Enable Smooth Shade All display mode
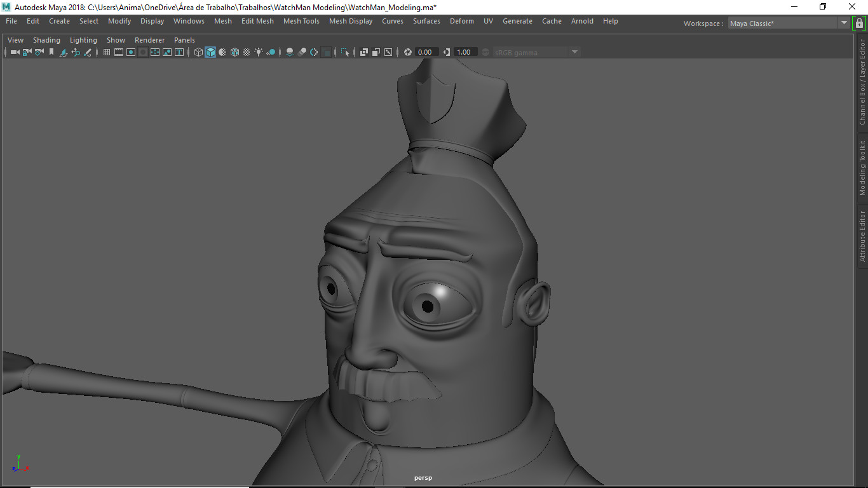 click(210, 52)
